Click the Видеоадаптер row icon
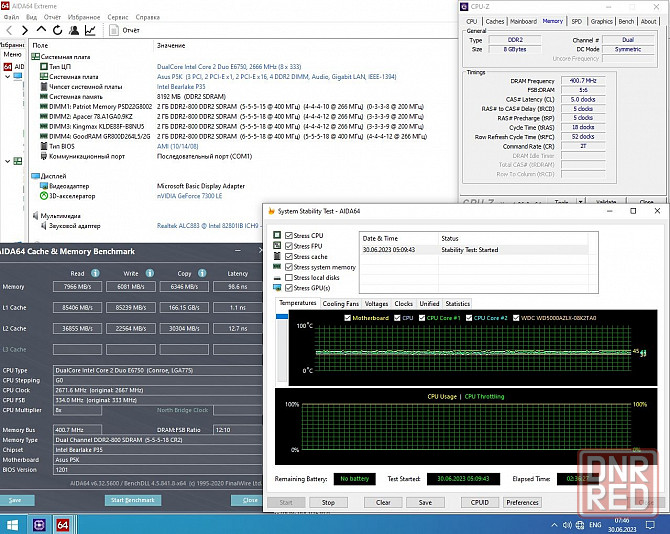Image resolution: width=670 pixels, height=534 pixels. click(44, 186)
